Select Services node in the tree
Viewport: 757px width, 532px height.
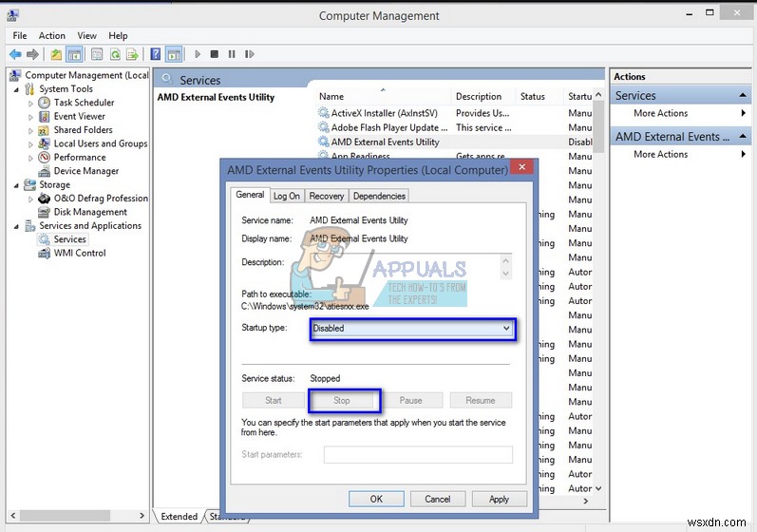pos(69,239)
